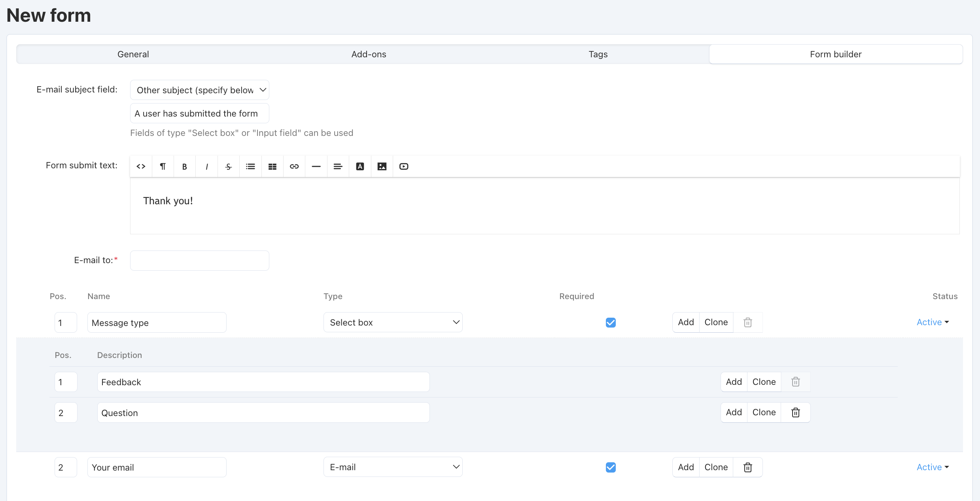The image size is (980, 501).
Task: Focus the E-mail to input field
Action: click(200, 260)
